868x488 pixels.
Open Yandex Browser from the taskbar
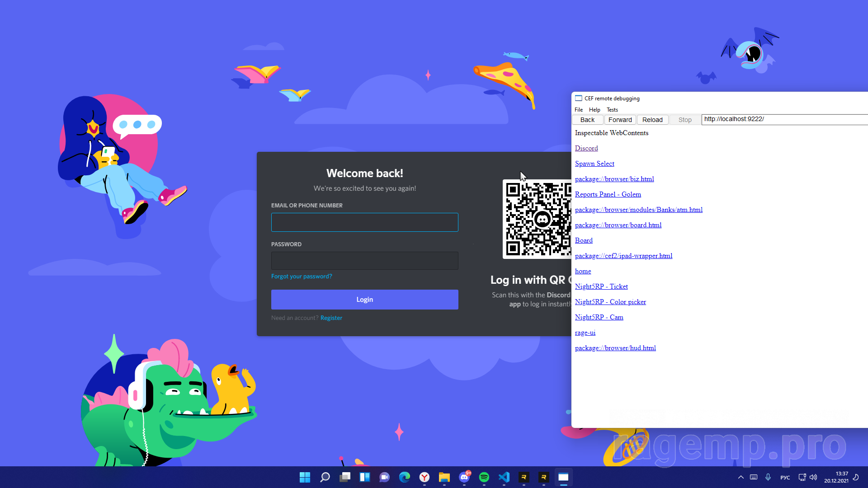tap(425, 477)
